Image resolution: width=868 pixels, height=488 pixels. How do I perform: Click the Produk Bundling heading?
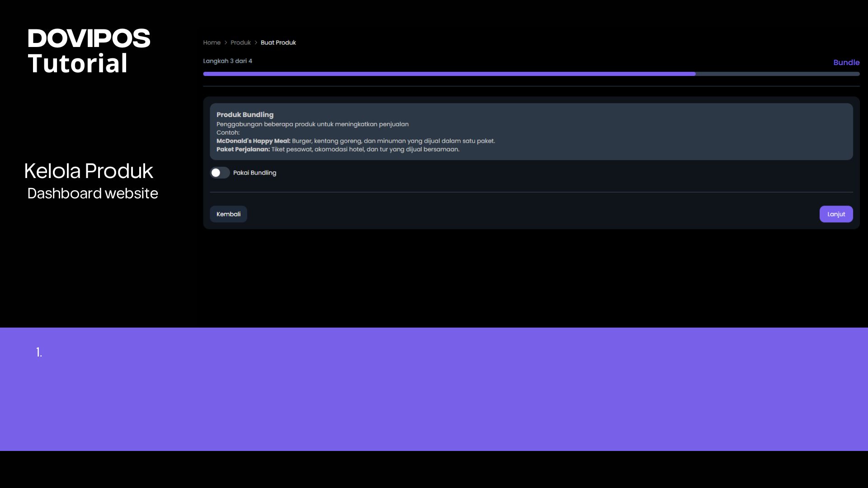point(245,115)
